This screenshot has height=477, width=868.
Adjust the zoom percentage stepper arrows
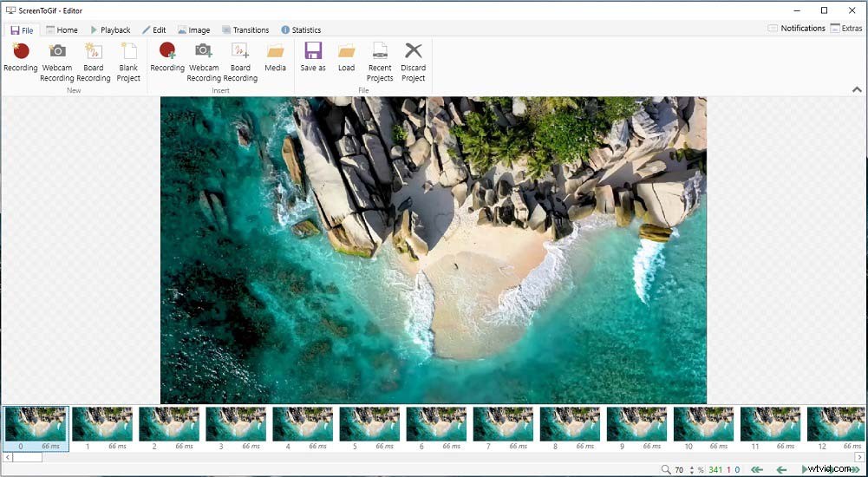691,470
